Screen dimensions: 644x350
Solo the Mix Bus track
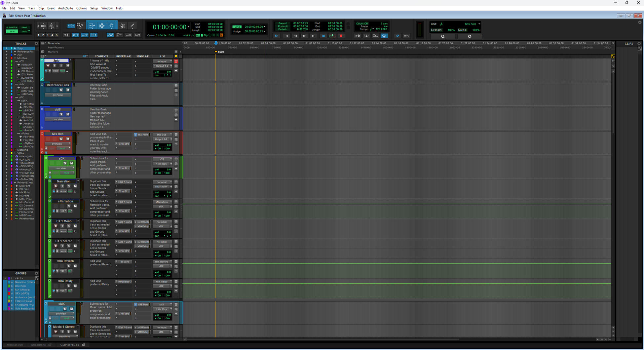click(61, 139)
